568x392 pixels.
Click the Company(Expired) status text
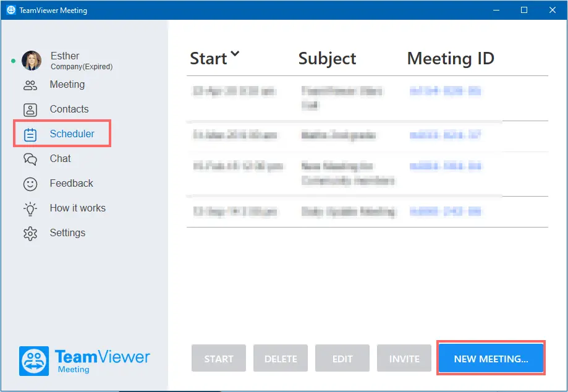tap(82, 67)
